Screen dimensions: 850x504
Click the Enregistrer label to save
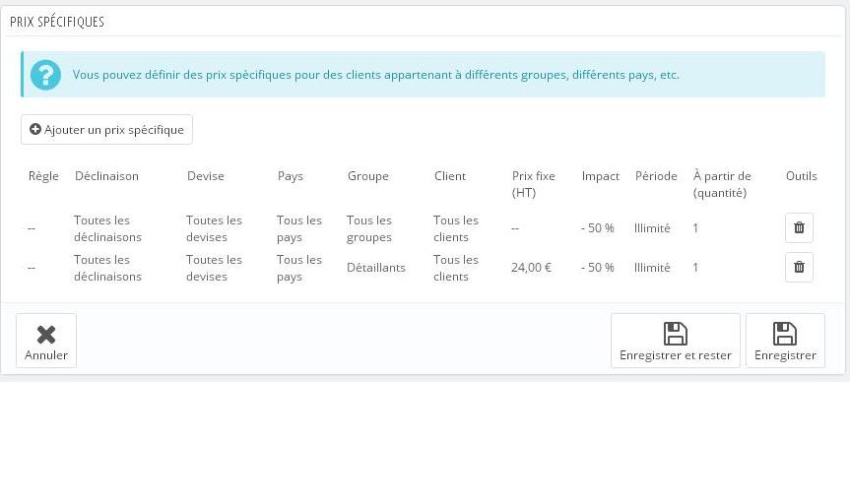tap(785, 355)
